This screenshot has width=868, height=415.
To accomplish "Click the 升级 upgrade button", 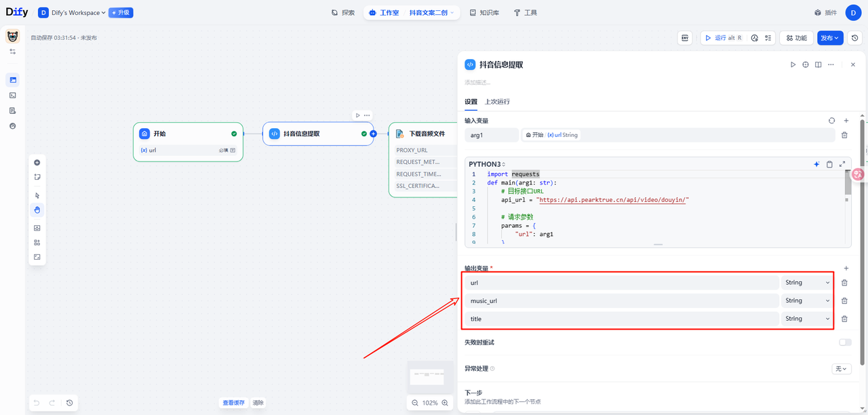I will click(121, 13).
